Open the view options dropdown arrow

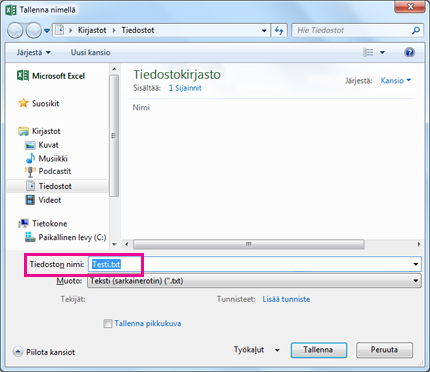point(382,52)
